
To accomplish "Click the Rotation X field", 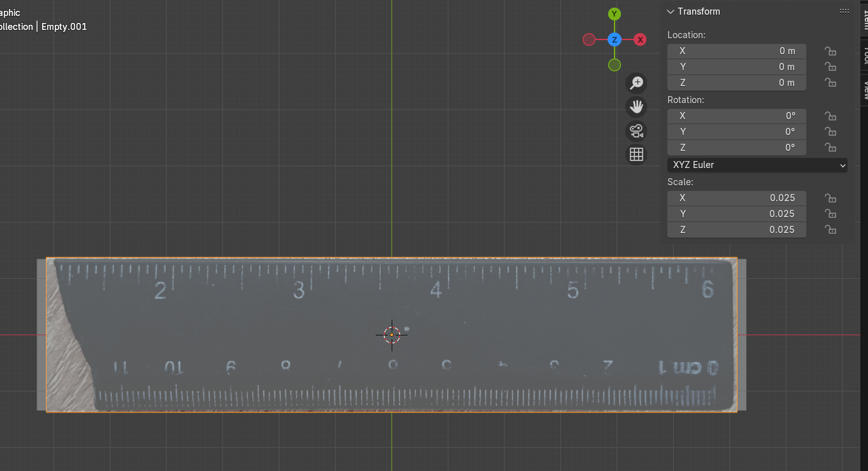I will (x=736, y=116).
